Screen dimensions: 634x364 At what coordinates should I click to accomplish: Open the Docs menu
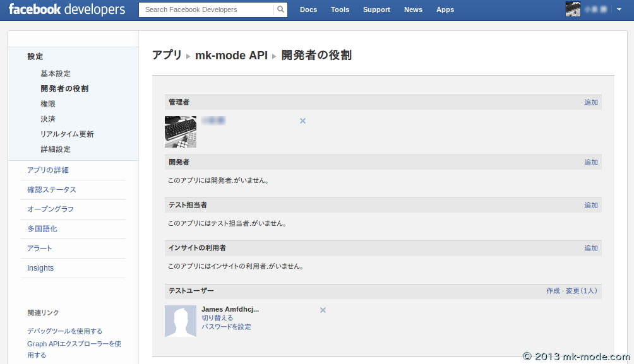[x=308, y=9]
